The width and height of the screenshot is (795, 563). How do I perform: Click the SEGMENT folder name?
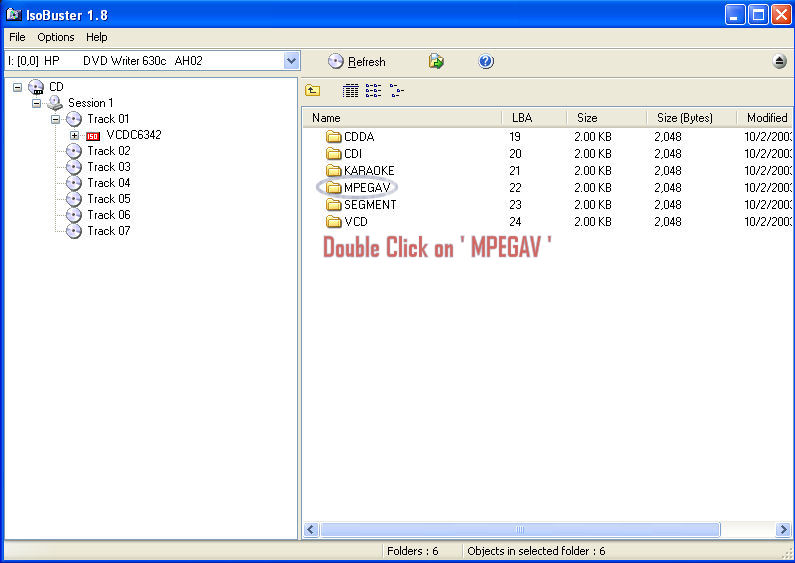pyautogui.click(x=370, y=205)
